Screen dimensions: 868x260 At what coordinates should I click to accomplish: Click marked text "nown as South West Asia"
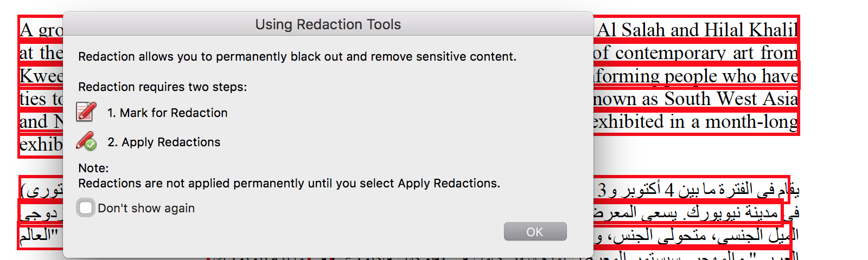(x=695, y=99)
